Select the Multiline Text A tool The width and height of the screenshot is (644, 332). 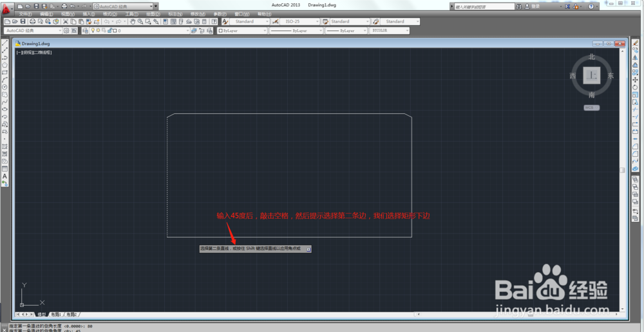click(x=5, y=176)
